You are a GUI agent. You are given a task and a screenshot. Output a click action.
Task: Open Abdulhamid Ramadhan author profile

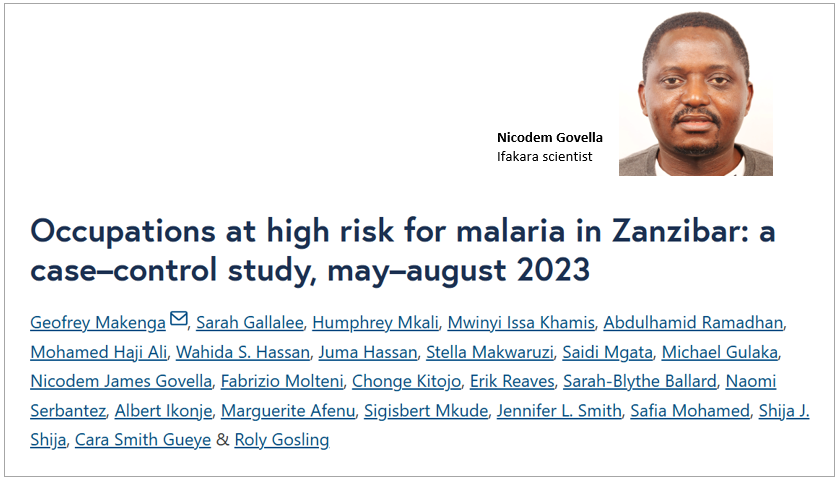click(x=698, y=322)
